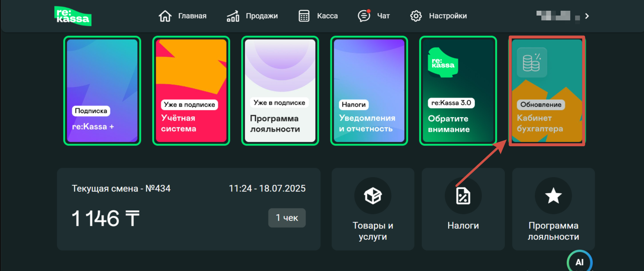
Task: Click the percent document icon for Налоги
Action: coord(463,195)
